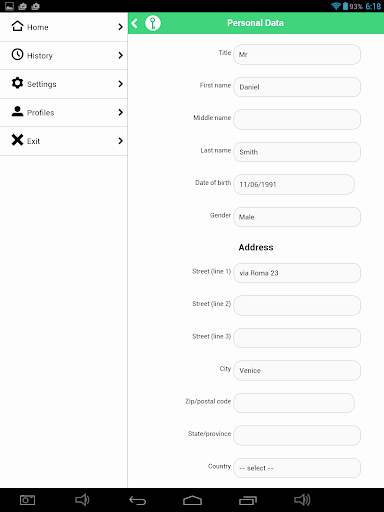Open Profiles via the person icon
This screenshot has width=384, height=512.
click(17, 111)
